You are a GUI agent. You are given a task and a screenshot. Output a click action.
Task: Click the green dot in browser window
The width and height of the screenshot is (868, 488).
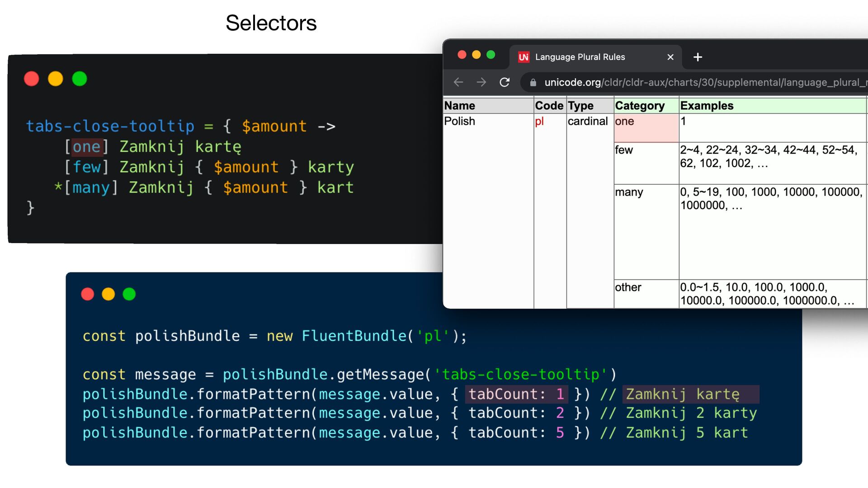491,55
